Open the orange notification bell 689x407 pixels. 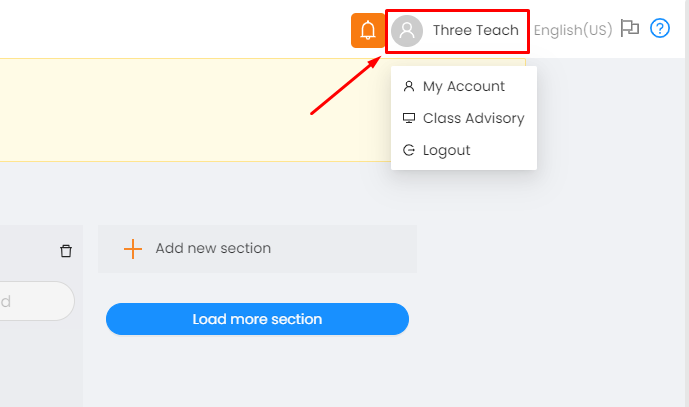[367, 30]
